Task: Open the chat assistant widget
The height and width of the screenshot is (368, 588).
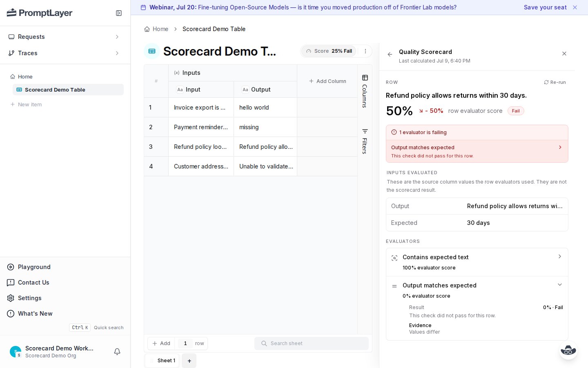Action: (568, 350)
